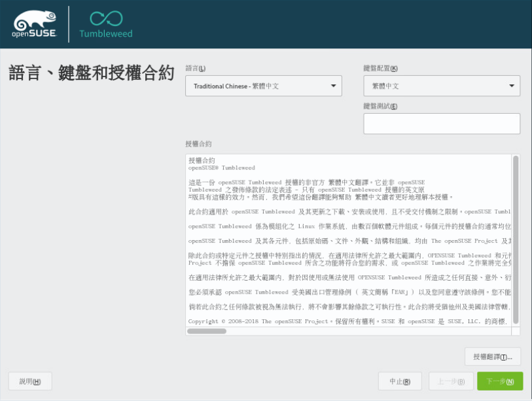Click the 語言(L) label
The image size is (532, 401).
196,68
